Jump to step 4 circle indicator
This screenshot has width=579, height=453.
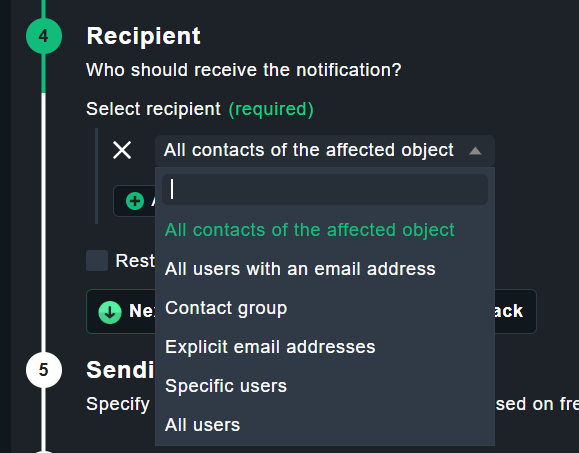(x=44, y=36)
